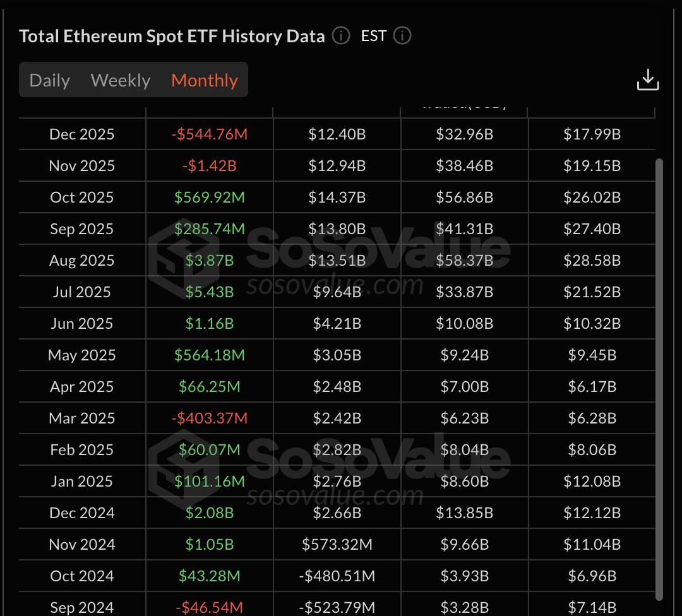Download the ETF history data
The image size is (682, 616).
coord(648,80)
